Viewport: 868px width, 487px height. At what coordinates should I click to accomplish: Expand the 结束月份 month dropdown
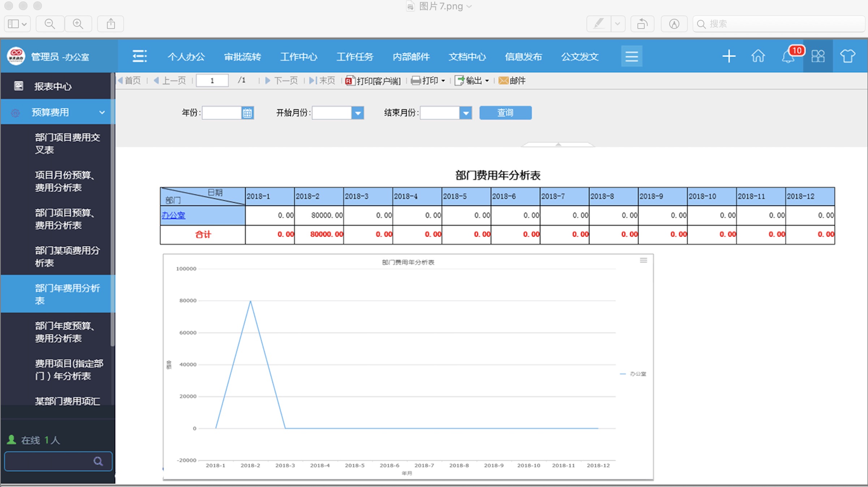tap(466, 113)
